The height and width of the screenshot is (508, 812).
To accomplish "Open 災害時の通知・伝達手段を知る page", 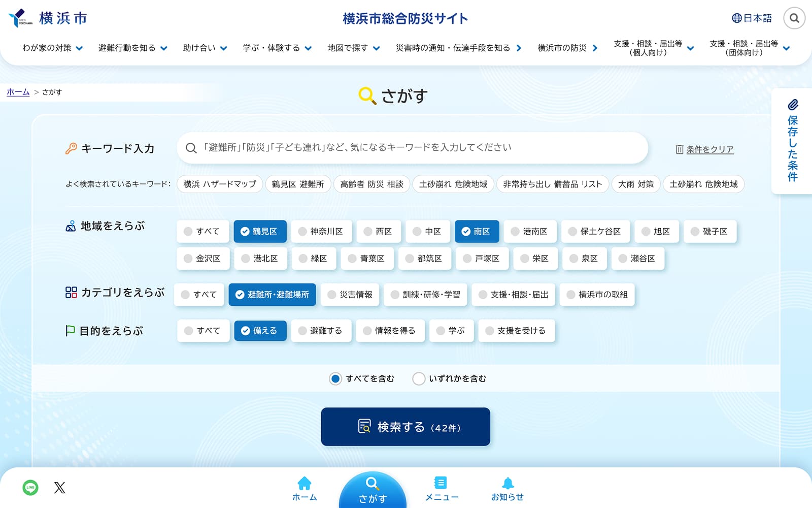I will pyautogui.click(x=459, y=48).
